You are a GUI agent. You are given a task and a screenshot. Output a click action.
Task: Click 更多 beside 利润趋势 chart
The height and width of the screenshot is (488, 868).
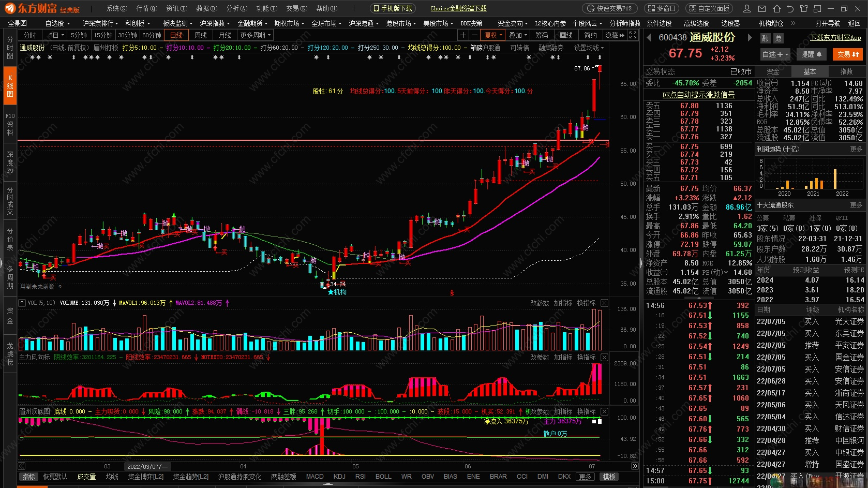click(856, 149)
